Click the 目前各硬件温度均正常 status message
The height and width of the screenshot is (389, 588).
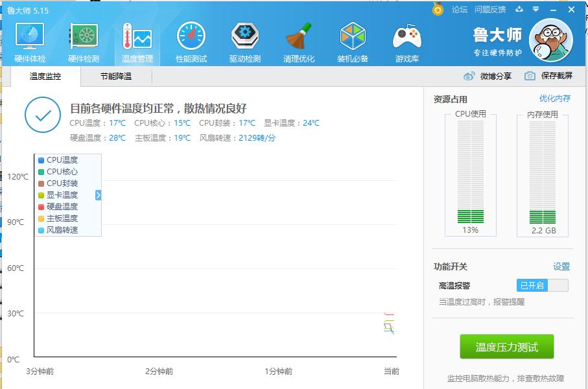(x=158, y=108)
